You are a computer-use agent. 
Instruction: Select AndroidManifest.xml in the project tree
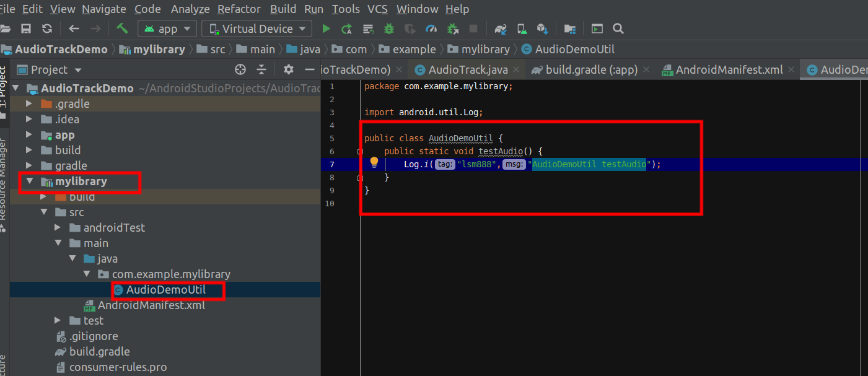[x=151, y=305]
